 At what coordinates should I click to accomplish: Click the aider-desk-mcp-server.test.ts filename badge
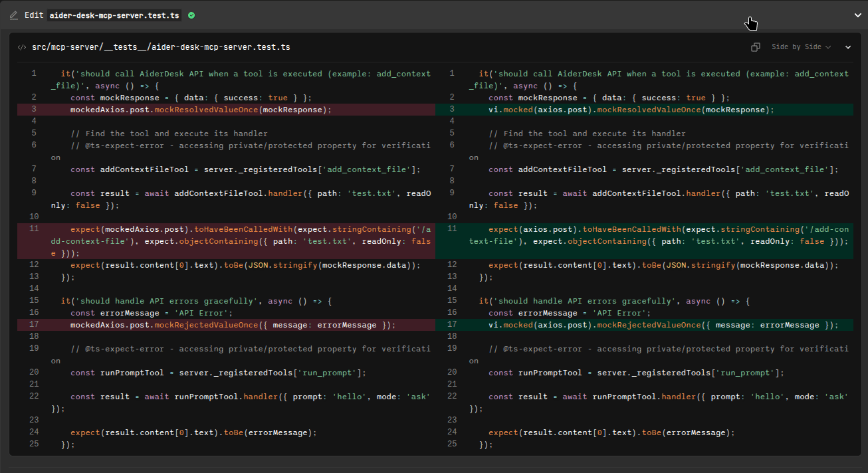click(x=114, y=15)
